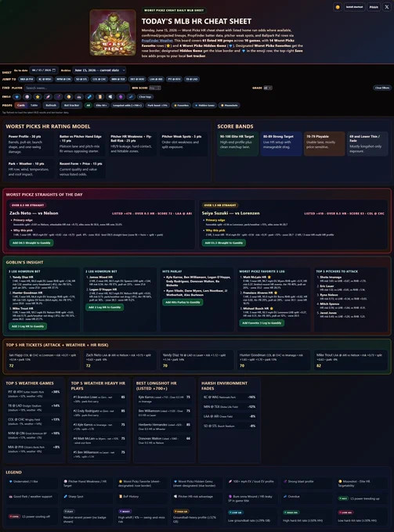The height and width of the screenshot is (532, 394).
Task: Jump to the COL @ CHC game
Action: [99, 79]
